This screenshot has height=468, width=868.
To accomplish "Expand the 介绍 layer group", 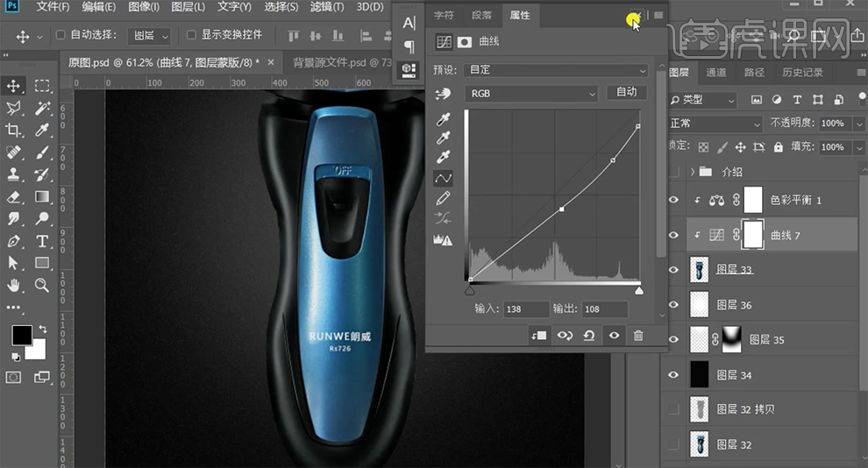I will (693, 172).
